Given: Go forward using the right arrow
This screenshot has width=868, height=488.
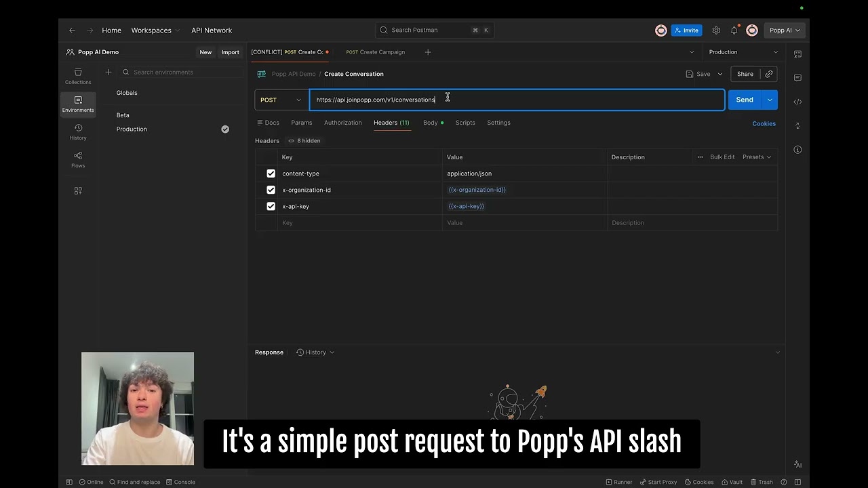Looking at the screenshot, I should [x=90, y=30].
